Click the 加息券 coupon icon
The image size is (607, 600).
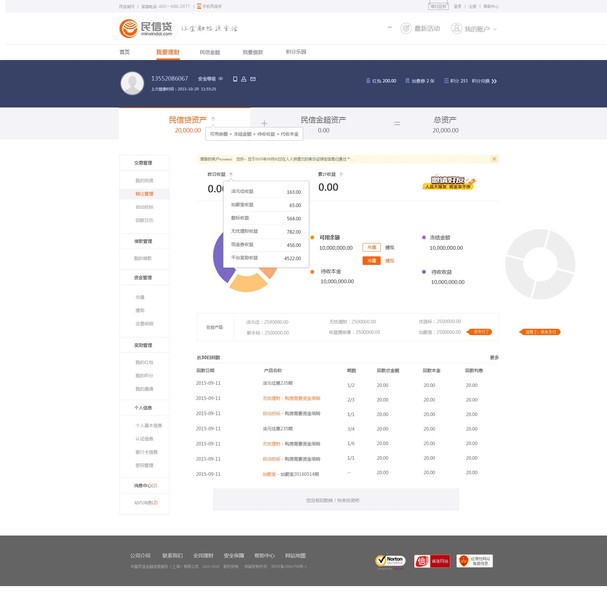click(x=407, y=81)
